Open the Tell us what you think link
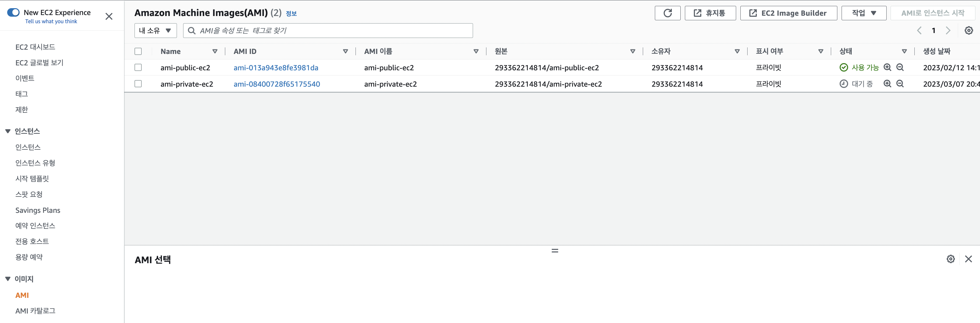 [51, 21]
